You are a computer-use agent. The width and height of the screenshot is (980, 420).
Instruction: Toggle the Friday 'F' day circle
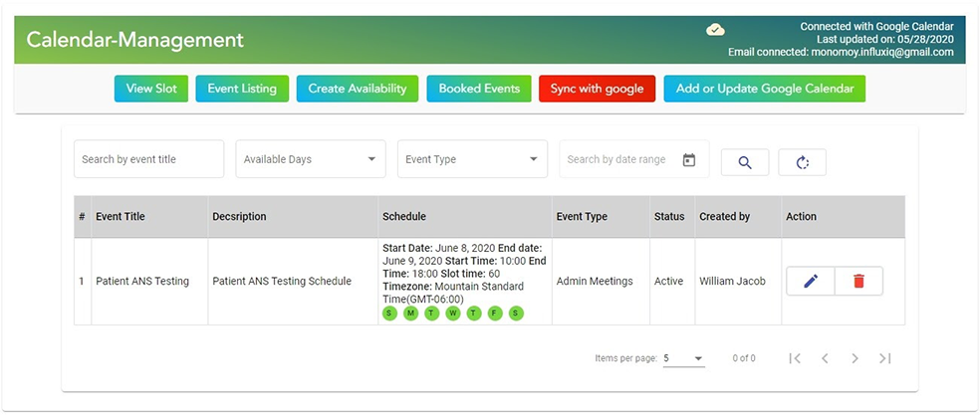coord(495,314)
